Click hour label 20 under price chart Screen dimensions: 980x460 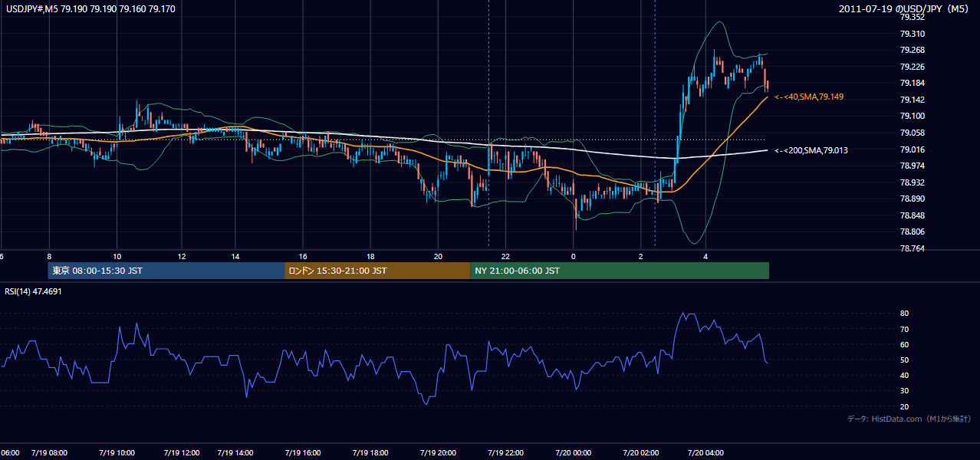438,256
